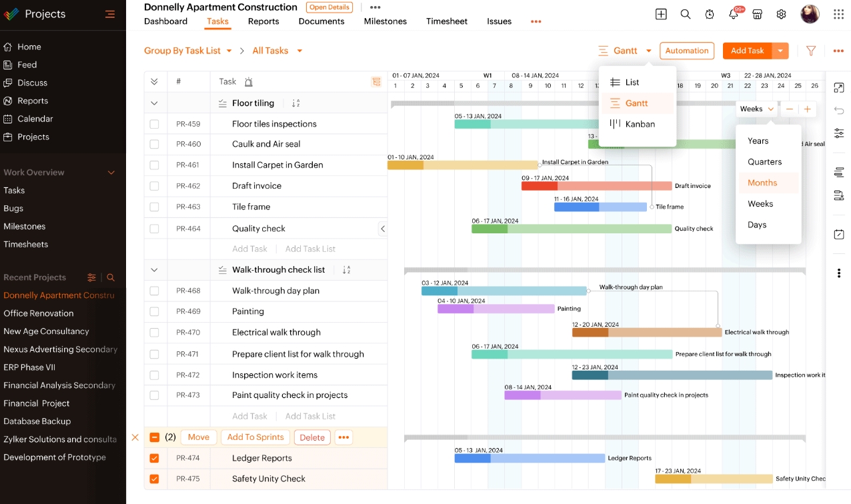The image size is (851, 504).
Task: Open the notifications bell
Action: (x=734, y=13)
